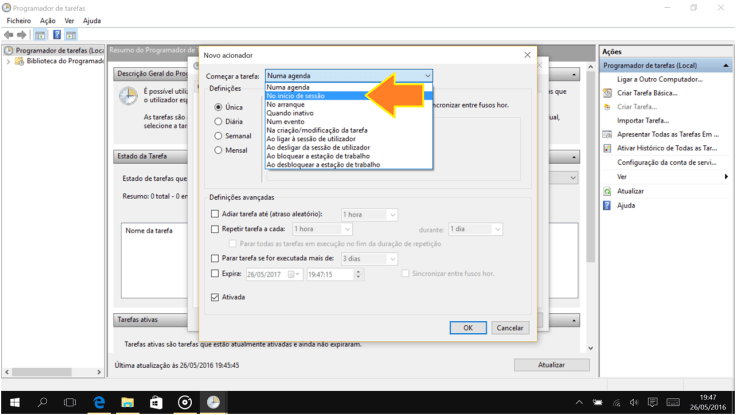Open Microsoft Edge from the taskbar
The width and height of the screenshot is (736, 415).
coord(99,402)
